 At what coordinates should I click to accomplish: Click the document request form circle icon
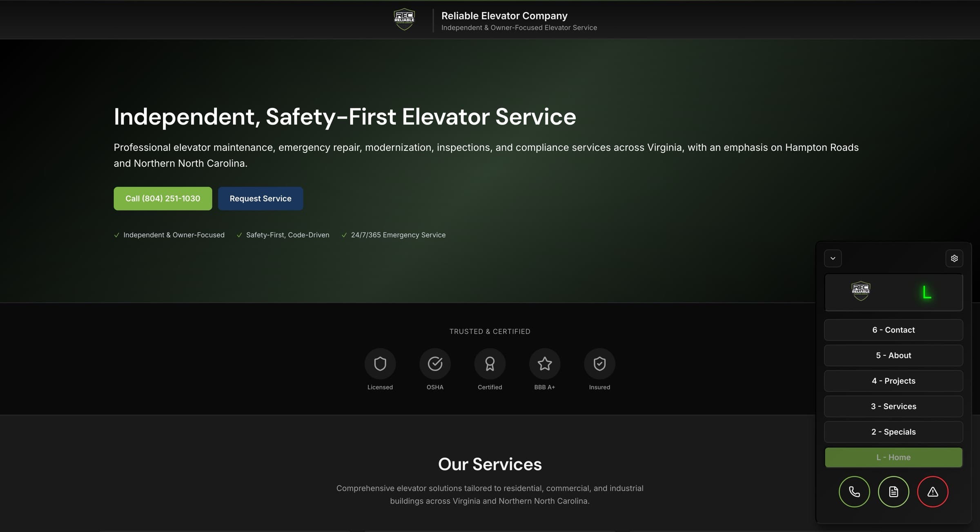tap(893, 492)
